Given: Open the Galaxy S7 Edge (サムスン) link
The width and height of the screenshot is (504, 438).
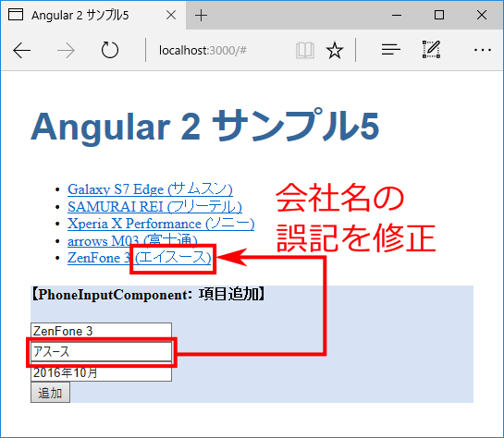Looking at the screenshot, I should pos(150,189).
